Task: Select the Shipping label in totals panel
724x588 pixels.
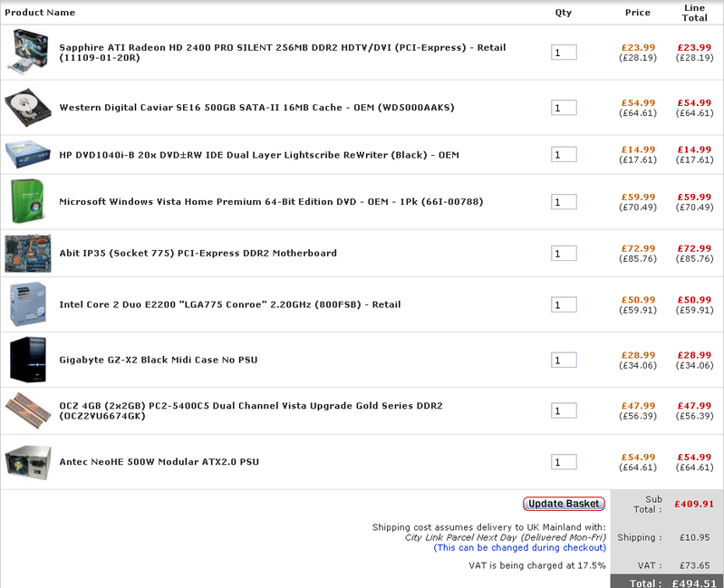Action: coord(640,537)
